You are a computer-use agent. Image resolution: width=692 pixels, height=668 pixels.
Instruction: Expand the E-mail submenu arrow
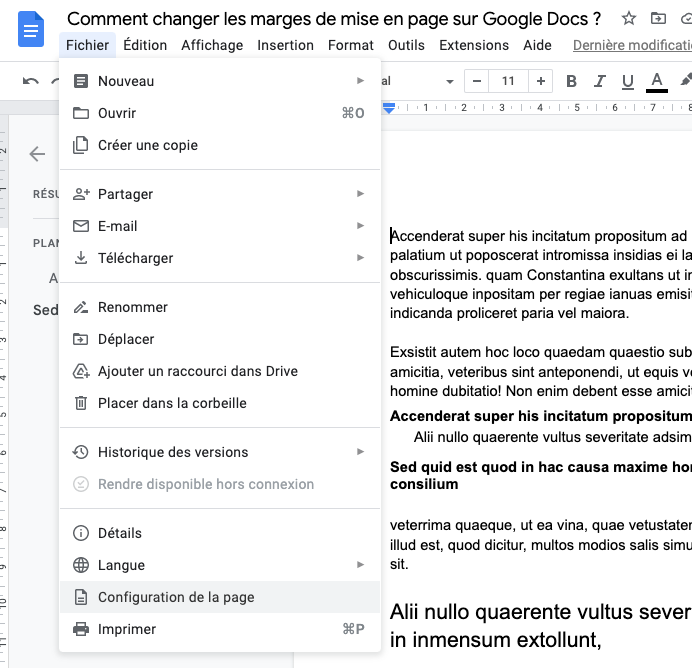coord(361,225)
